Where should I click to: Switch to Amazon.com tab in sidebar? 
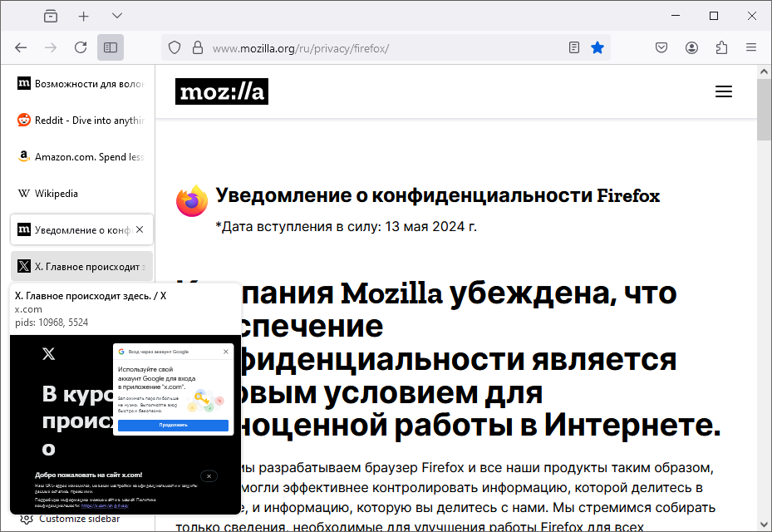click(81, 156)
